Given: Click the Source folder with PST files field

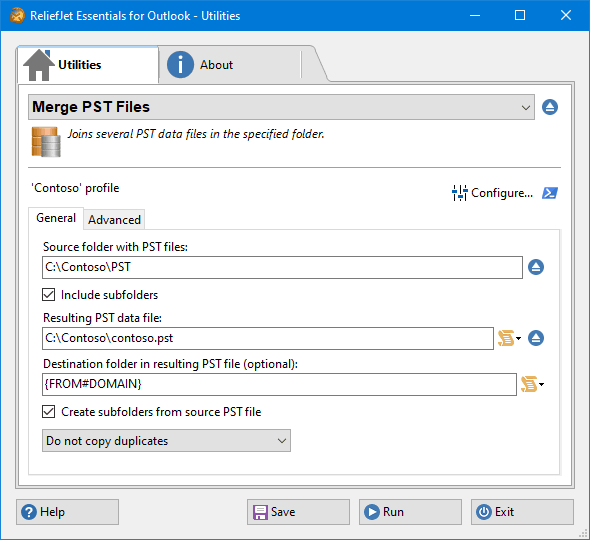Looking at the screenshot, I should tap(282, 268).
